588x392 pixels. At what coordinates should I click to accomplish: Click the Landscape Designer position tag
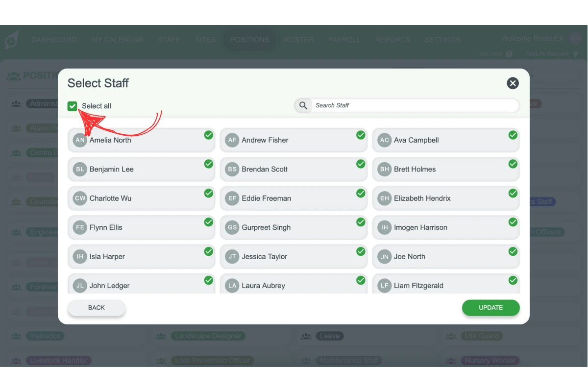pos(208,336)
